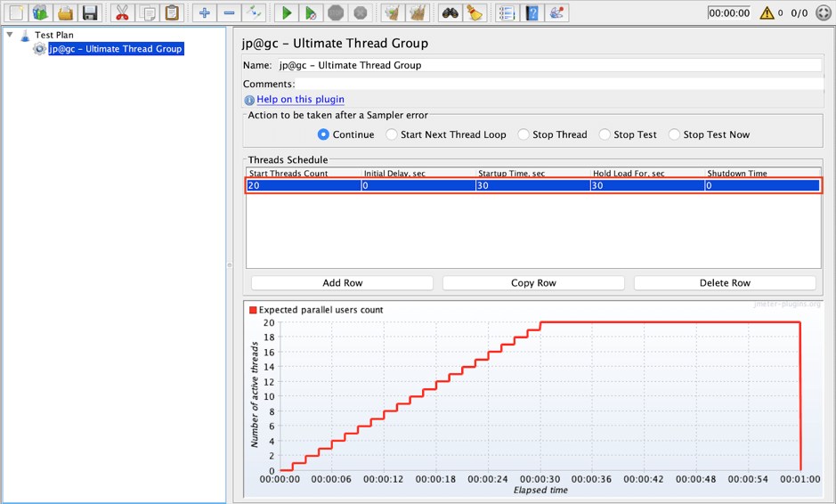This screenshot has width=836, height=504.
Task: Click the Hold Load For, sec column header
Action: (x=648, y=174)
